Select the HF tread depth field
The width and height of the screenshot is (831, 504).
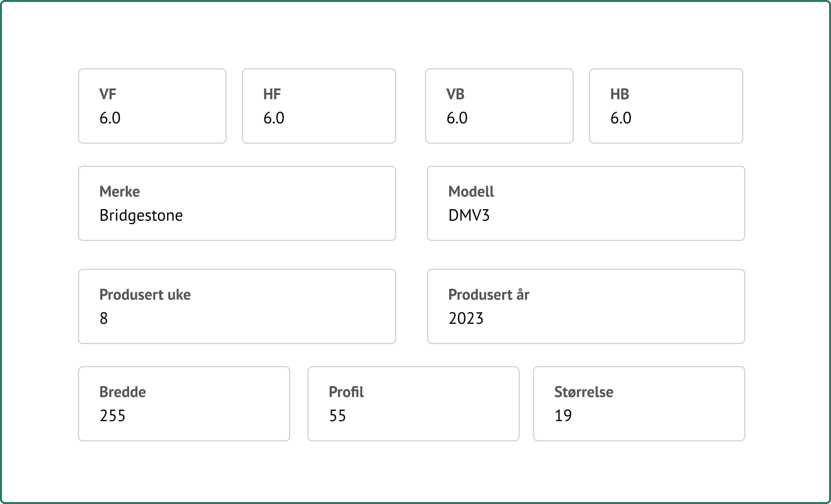coord(319,106)
